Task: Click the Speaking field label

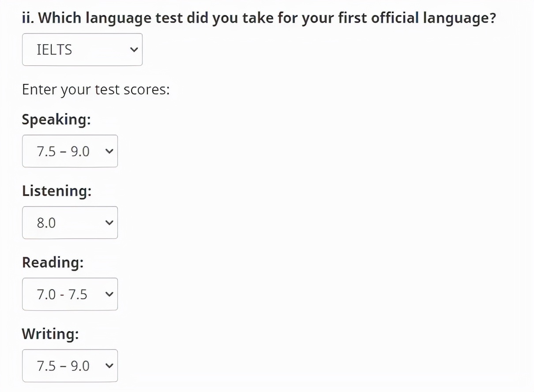Action: [x=56, y=119]
